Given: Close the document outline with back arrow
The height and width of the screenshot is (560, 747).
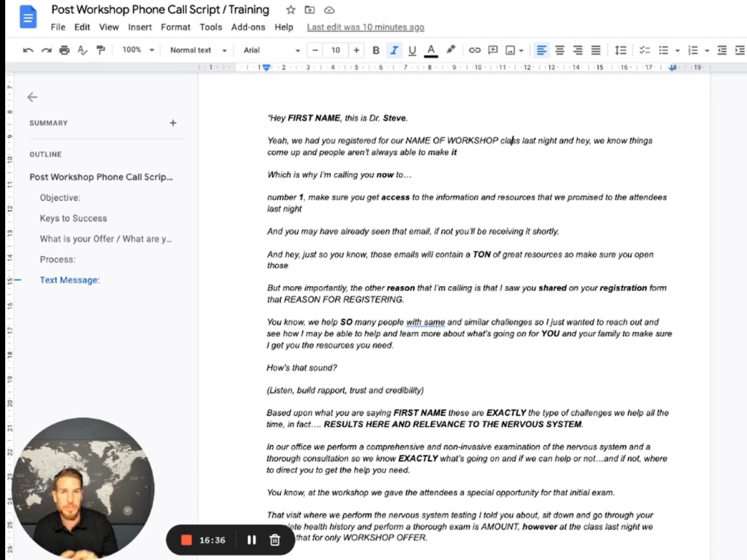Looking at the screenshot, I should coord(32,97).
